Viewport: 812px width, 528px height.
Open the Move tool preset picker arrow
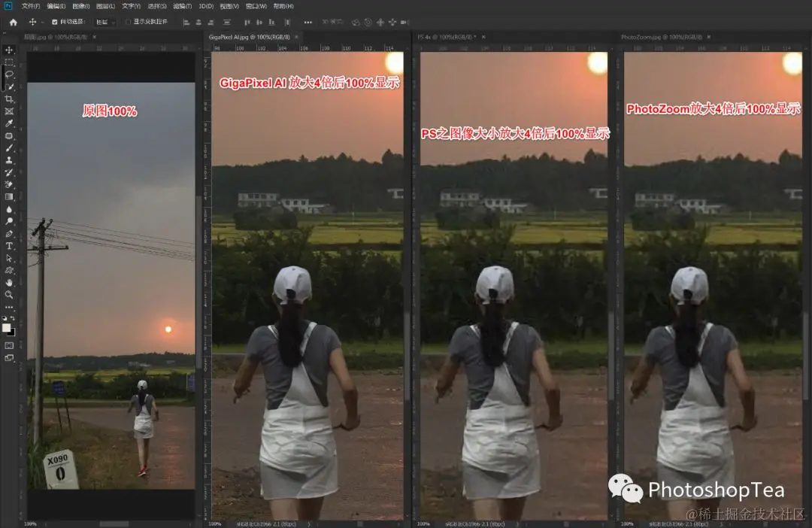tap(42, 23)
